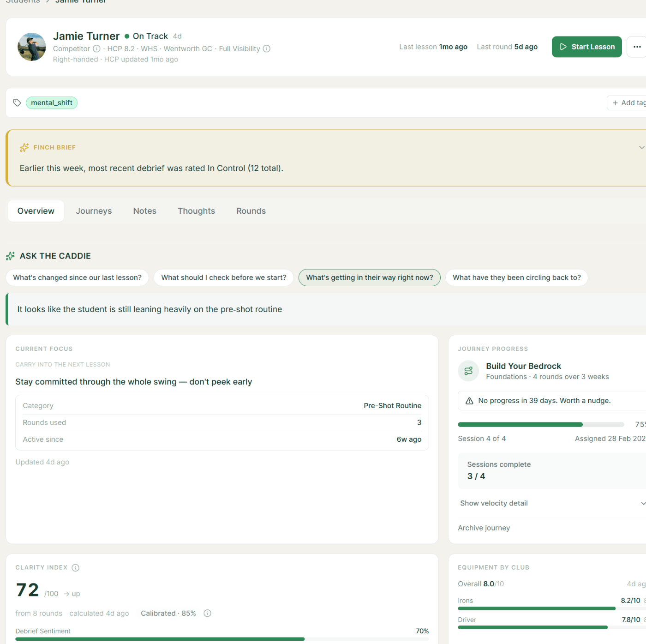The width and height of the screenshot is (646, 644).
Task: Click the Full Visibility info icon
Action: tap(267, 49)
